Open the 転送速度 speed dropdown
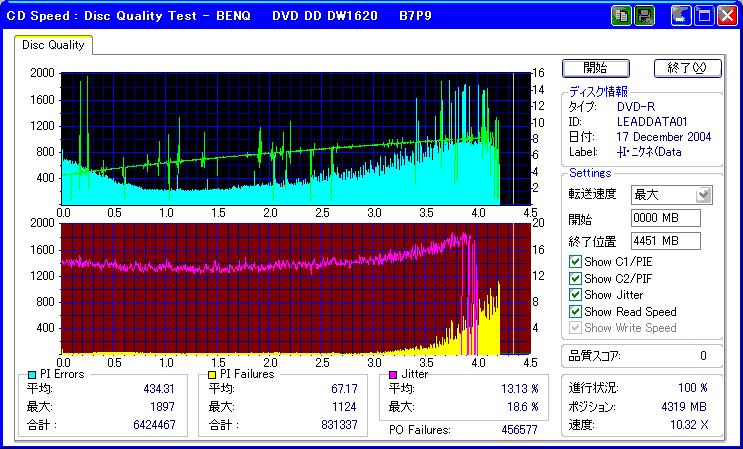The image size is (743, 449). pyautogui.click(x=704, y=195)
